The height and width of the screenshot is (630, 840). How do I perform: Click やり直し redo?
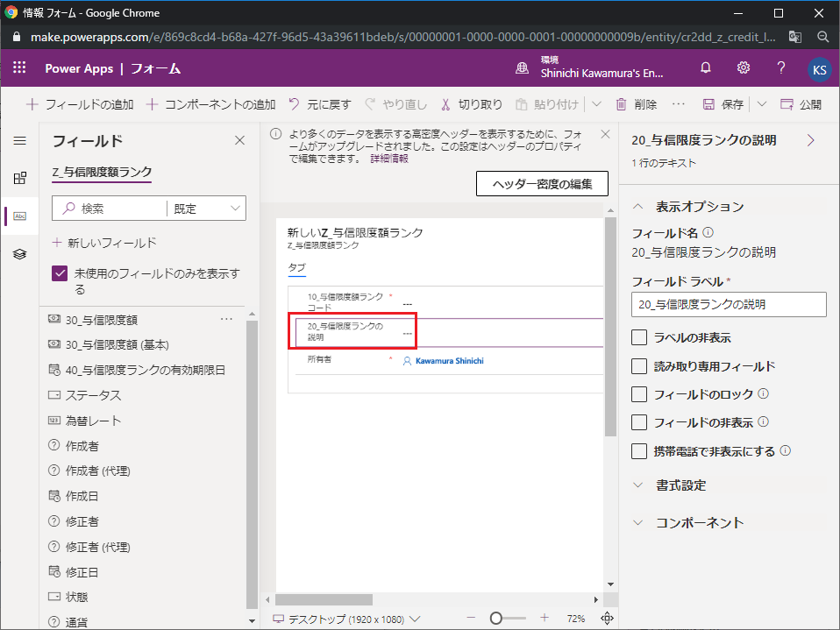[396, 104]
